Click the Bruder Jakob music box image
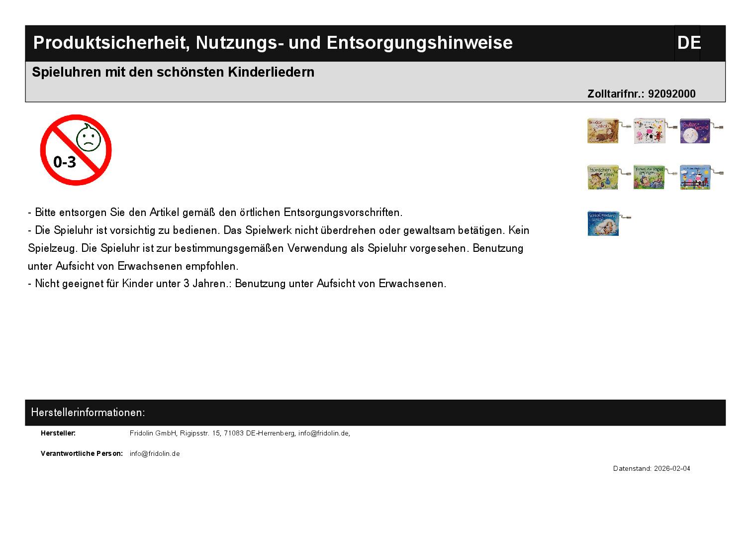Screen dimensions: 756x535 [603, 131]
